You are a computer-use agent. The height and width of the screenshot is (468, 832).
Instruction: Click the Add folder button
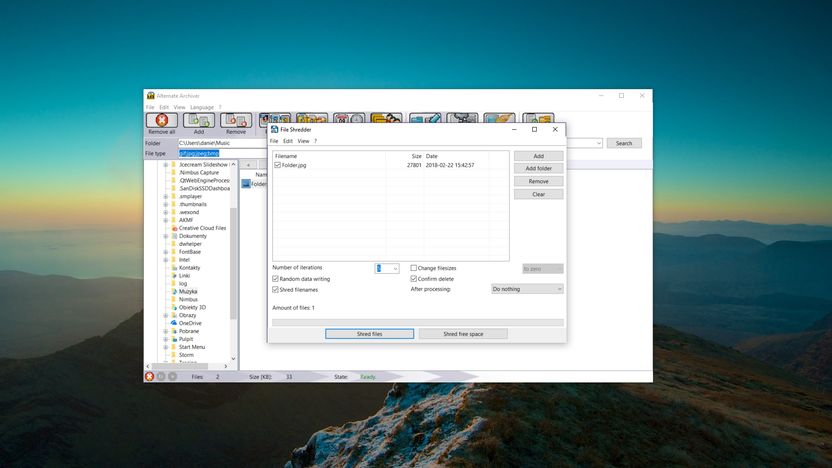tap(539, 168)
